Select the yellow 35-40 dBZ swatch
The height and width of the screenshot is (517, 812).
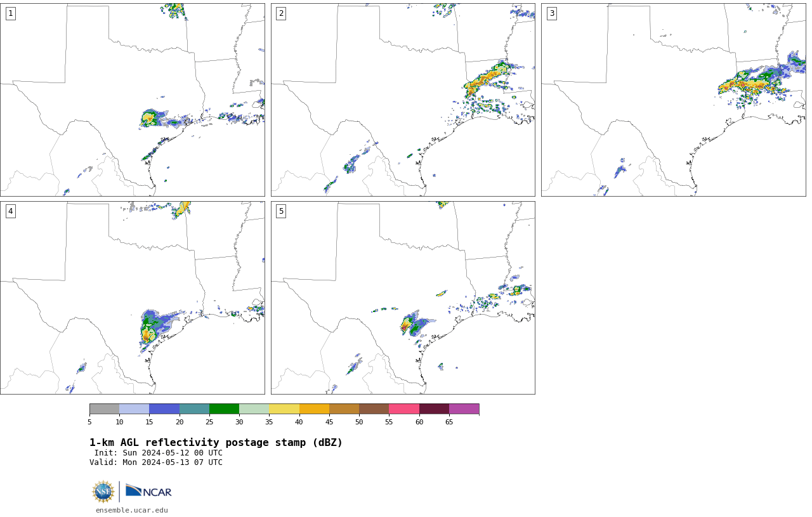click(x=284, y=409)
